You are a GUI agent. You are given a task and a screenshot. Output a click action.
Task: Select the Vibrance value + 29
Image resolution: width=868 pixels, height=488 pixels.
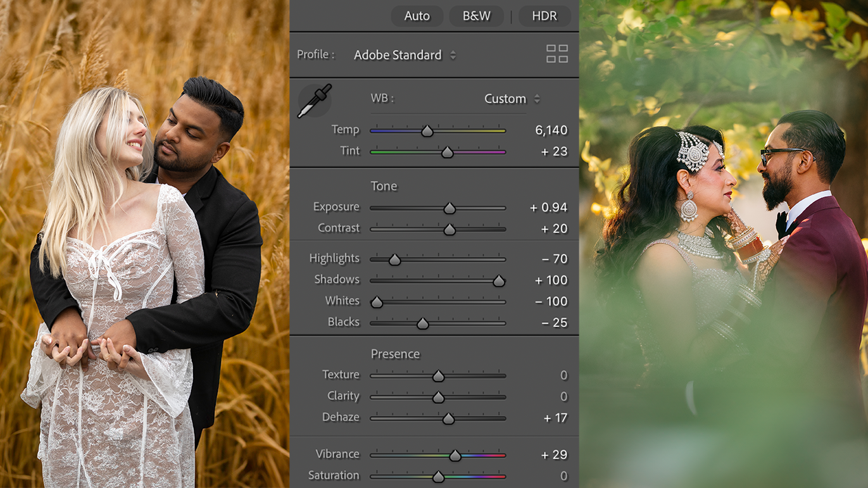pyautogui.click(x=554, y=454)
